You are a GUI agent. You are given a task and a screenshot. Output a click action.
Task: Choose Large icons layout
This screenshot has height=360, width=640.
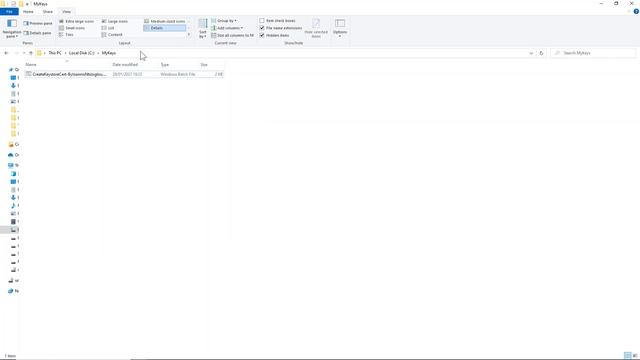pos(115,21)
